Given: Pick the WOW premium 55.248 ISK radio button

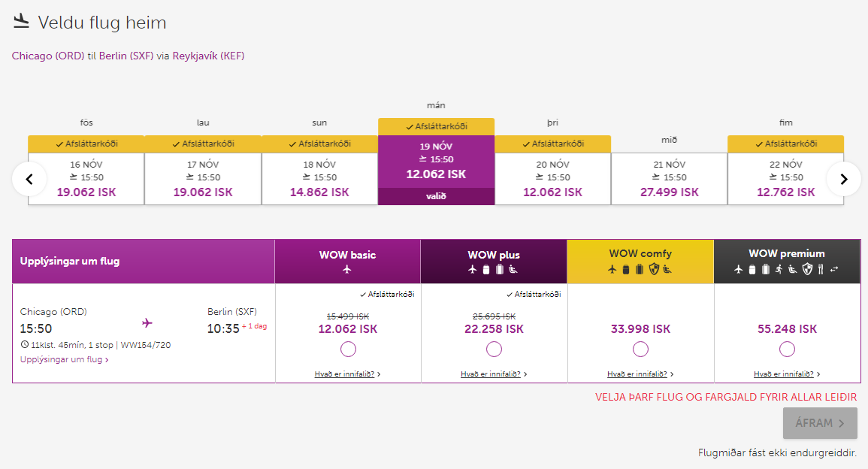Looking at the screenshot, I should click(787, 349).
